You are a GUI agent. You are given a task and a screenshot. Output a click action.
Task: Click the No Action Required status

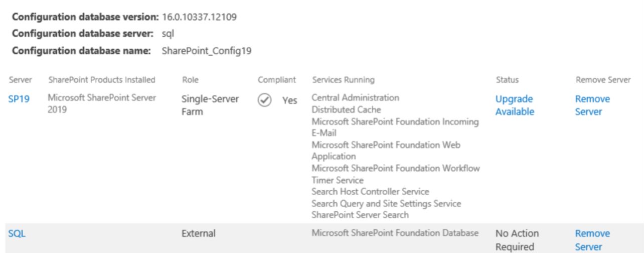pos(517,240)
